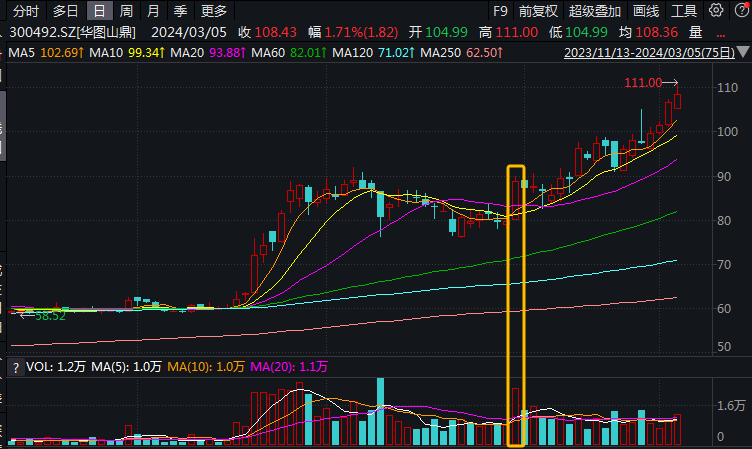Switch to the 月 monthly tab
This screenshot has height=449, width=752.
click(x=153, y=11)
